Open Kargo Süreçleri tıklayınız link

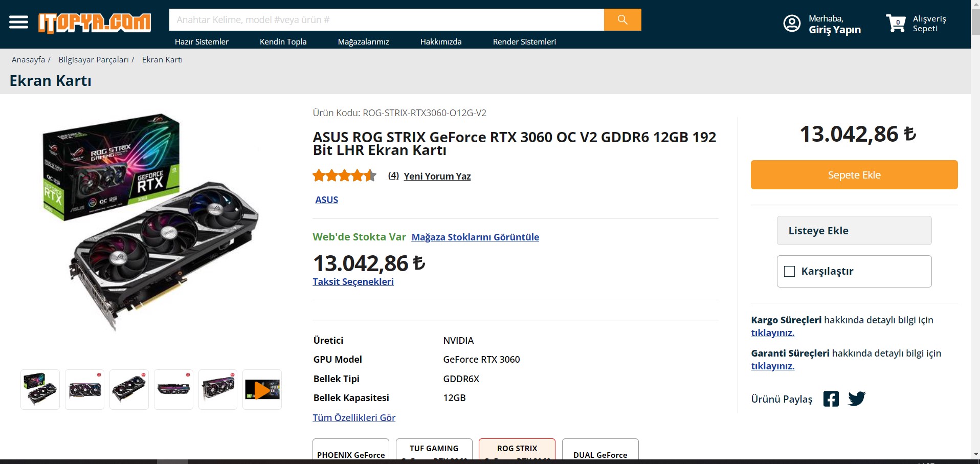(772, 333)
